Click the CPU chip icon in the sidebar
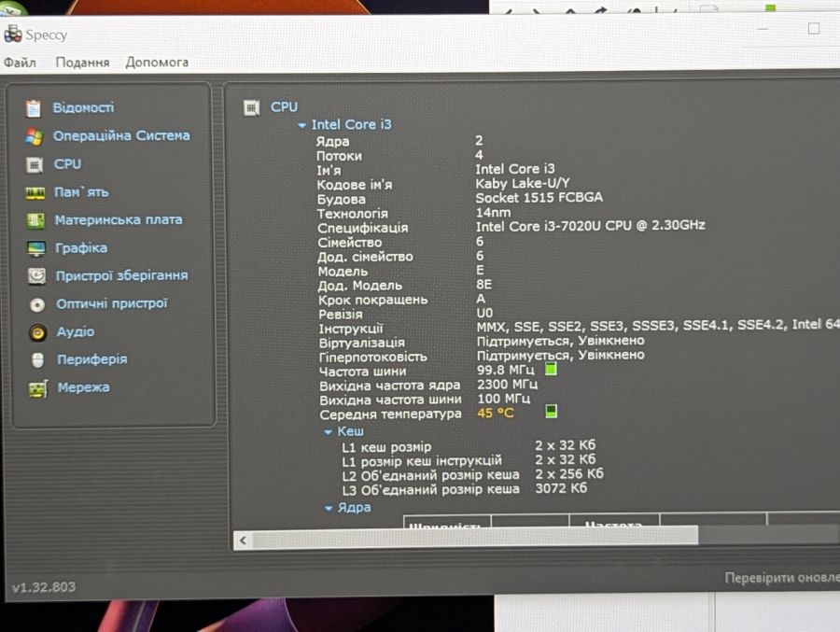 35,164
